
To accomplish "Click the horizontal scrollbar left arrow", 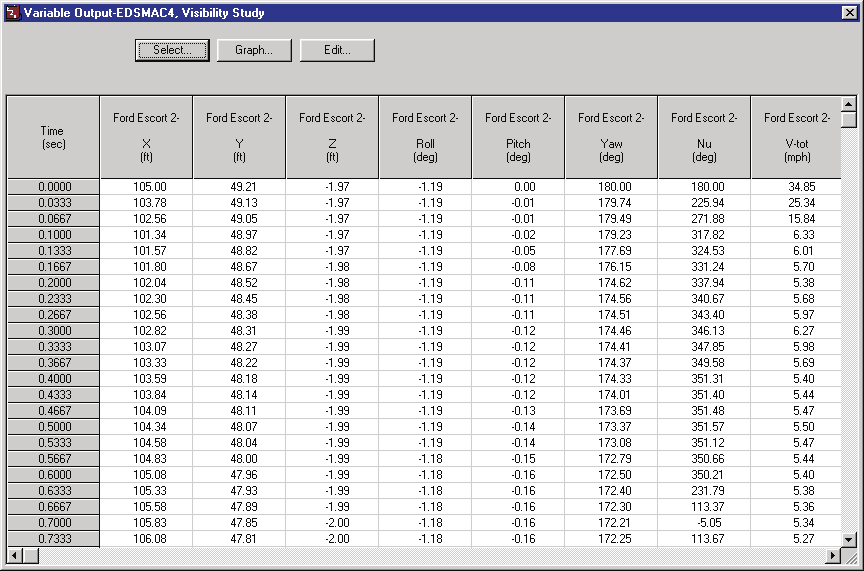I will [x=15, y=555].
